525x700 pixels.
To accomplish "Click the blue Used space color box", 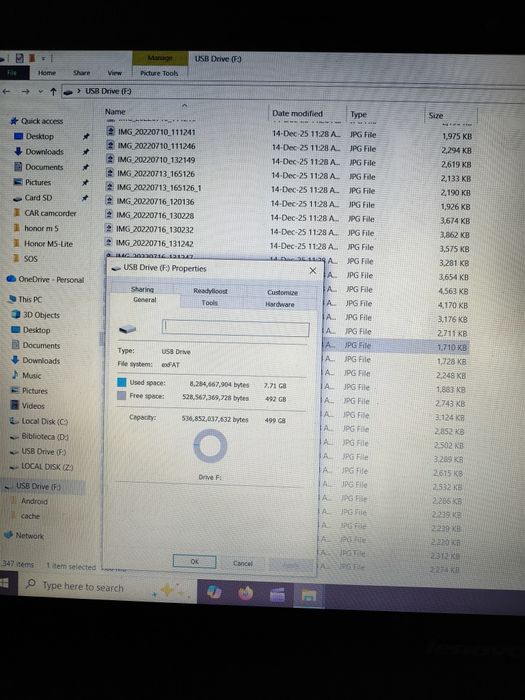I will pos(121,382).
